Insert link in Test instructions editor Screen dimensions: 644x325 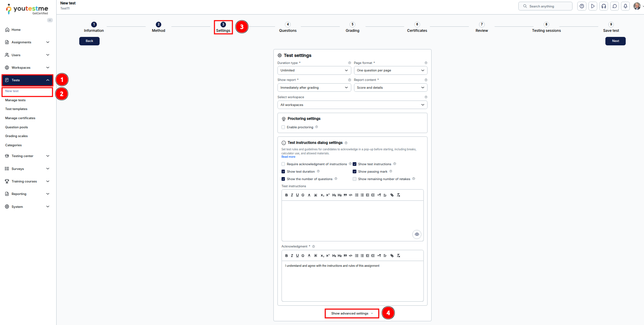pos(392,195)
